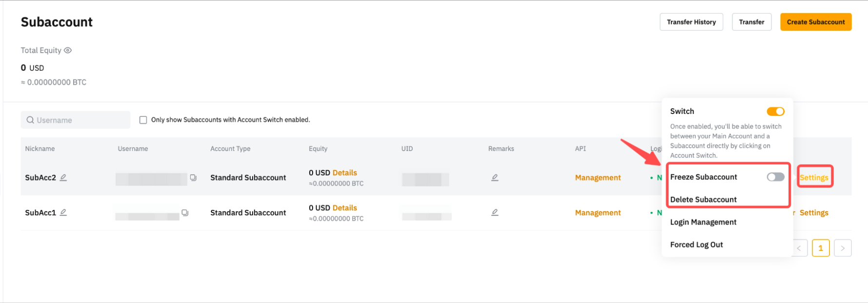Go to next page arrow
Image resolution: width=868 pixels, height=303 pixels.
click(x=843, y=248)
